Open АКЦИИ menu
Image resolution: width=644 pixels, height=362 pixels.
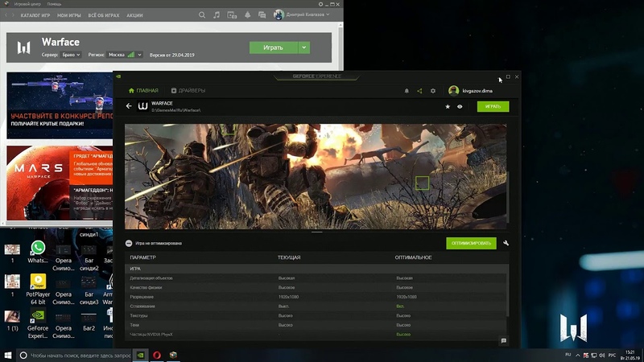pos(134,15)
